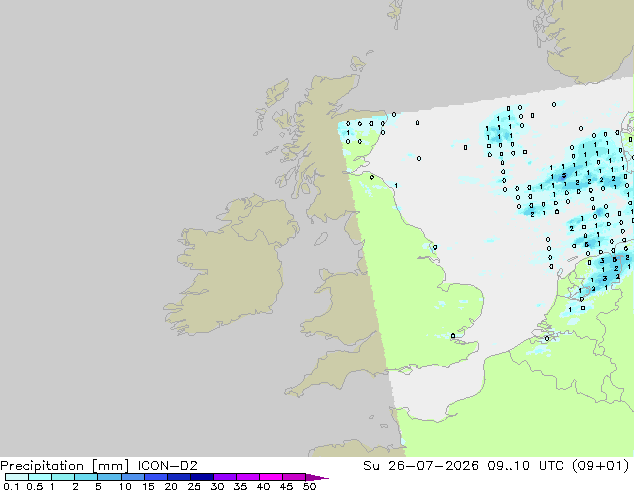Click the 40–45 mm magenta swatch

[271, 477]
